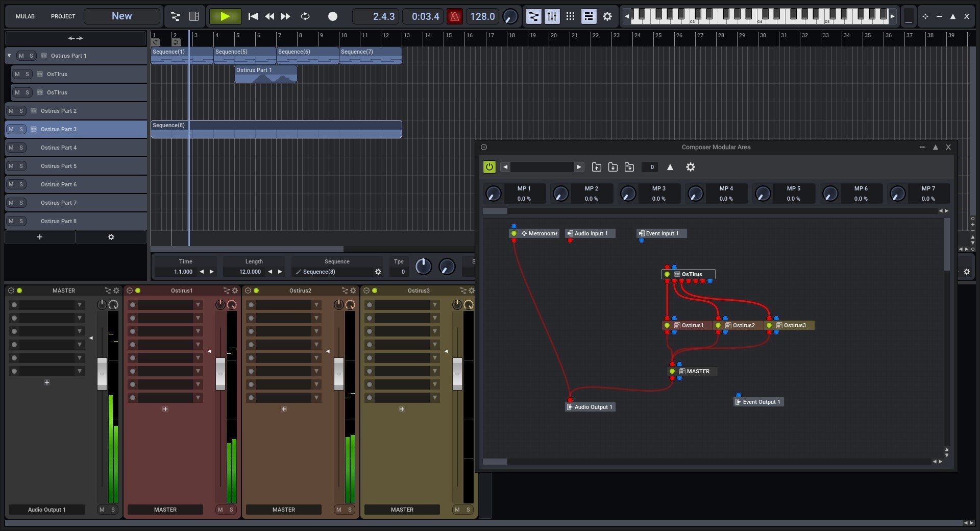This screenshot has width=980, height=531.
Task: Open first insert slot dropdown on Ostirus1 strip
Action: pos(198,305)
